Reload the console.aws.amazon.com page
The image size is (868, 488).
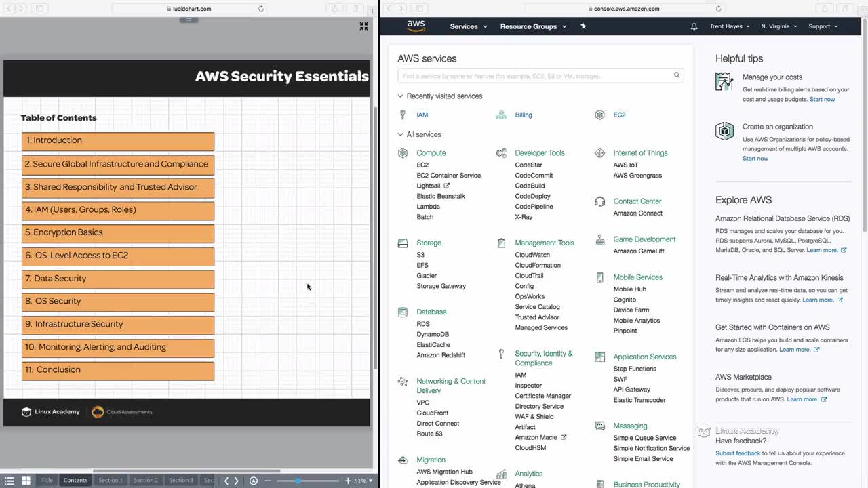point(719,9)
